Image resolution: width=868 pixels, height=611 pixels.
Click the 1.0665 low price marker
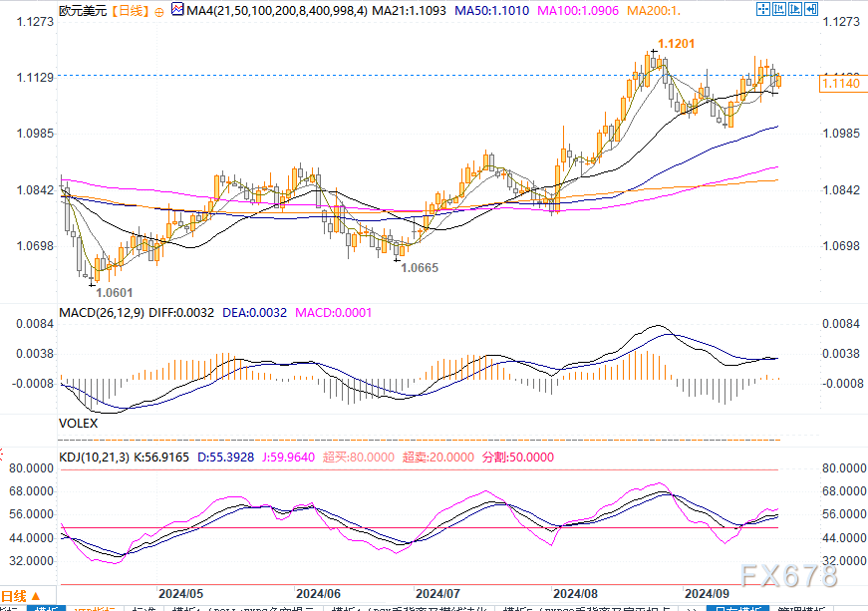(x=420, y=268)
